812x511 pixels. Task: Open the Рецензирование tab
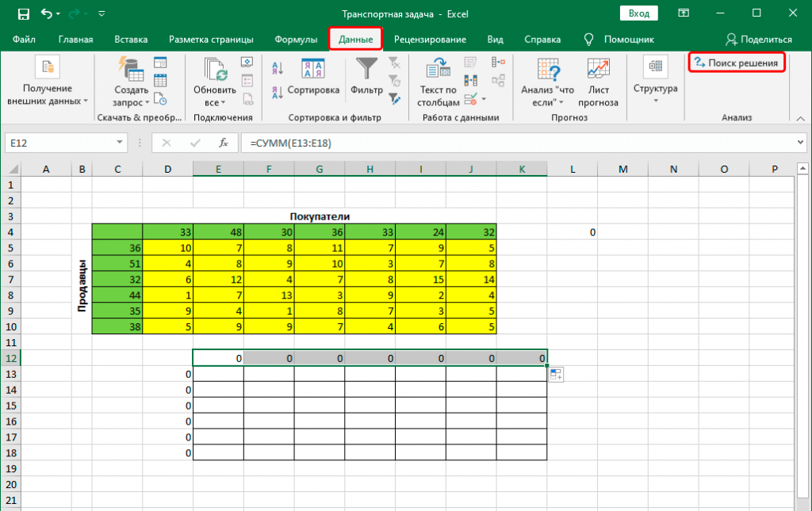[x=430, y=40]
